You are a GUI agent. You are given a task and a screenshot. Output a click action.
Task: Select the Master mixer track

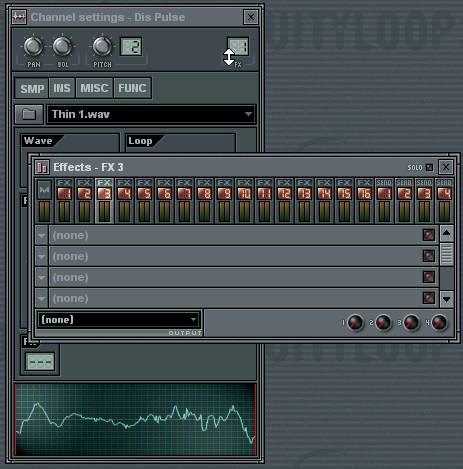(x=45, y=201)
